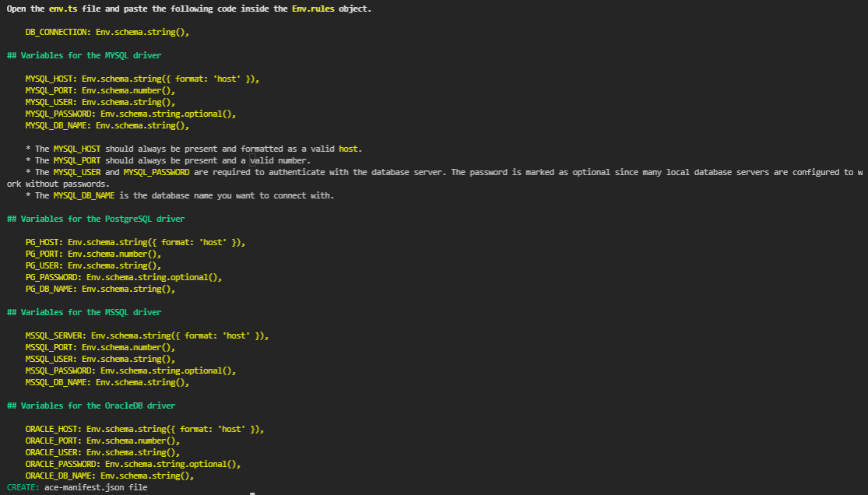Click the bullet about MYSQL_USER and MYSQL_PASSWORD
868x495 pixels.
tap(434, 177)
